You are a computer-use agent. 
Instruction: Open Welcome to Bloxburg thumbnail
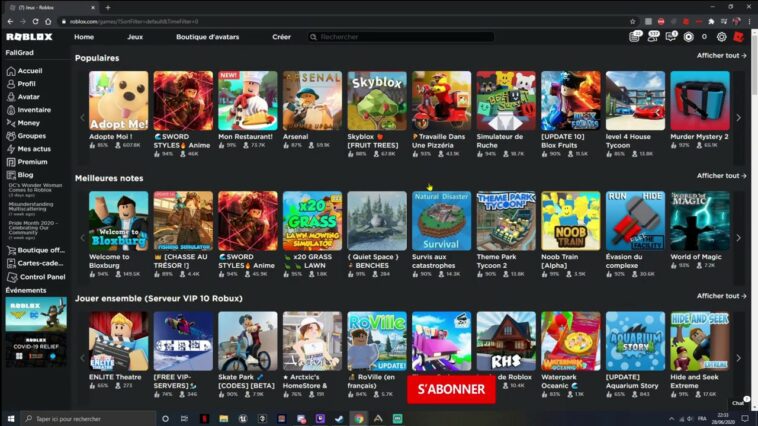click(x=118, y=221)
